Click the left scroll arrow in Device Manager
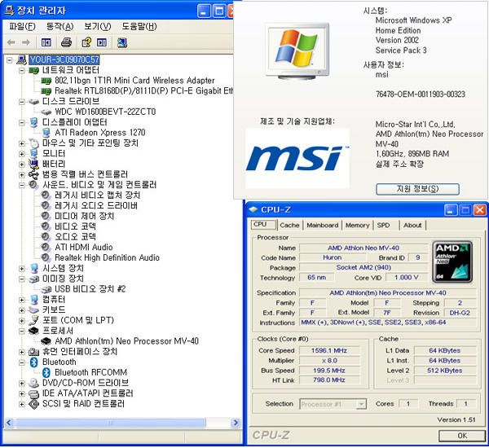Image resolution: width=489 pixels, height=448 pixels. point(9,423)
